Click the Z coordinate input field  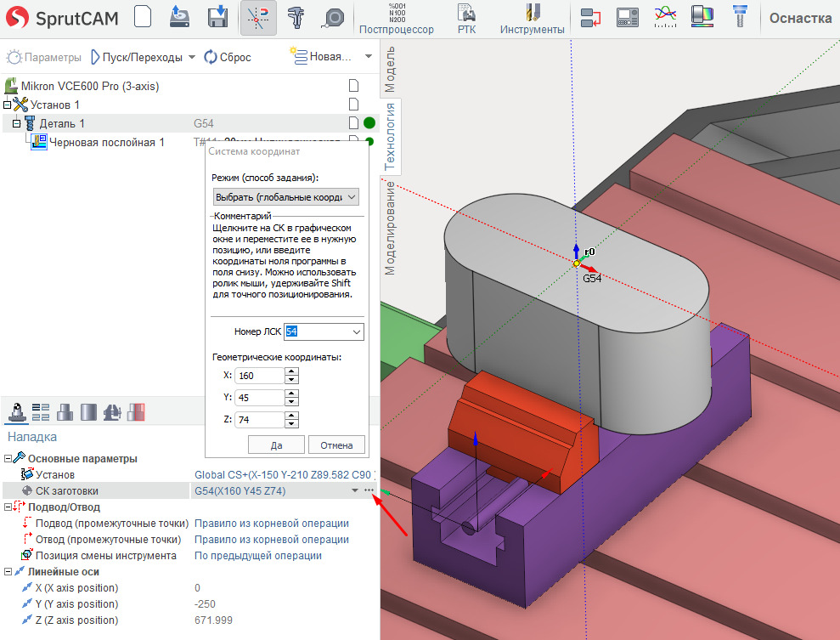tap(259, 419)
